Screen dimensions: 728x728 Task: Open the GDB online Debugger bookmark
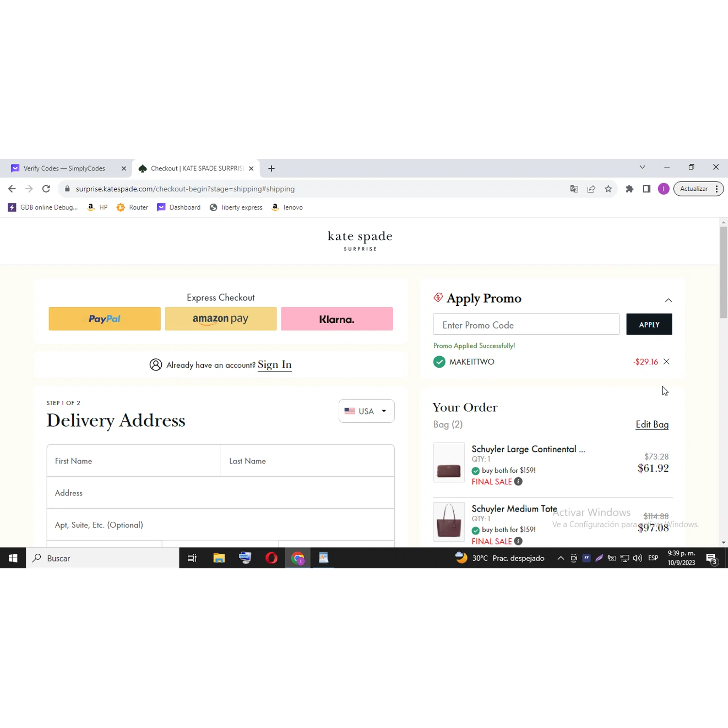tap(43, 207)
